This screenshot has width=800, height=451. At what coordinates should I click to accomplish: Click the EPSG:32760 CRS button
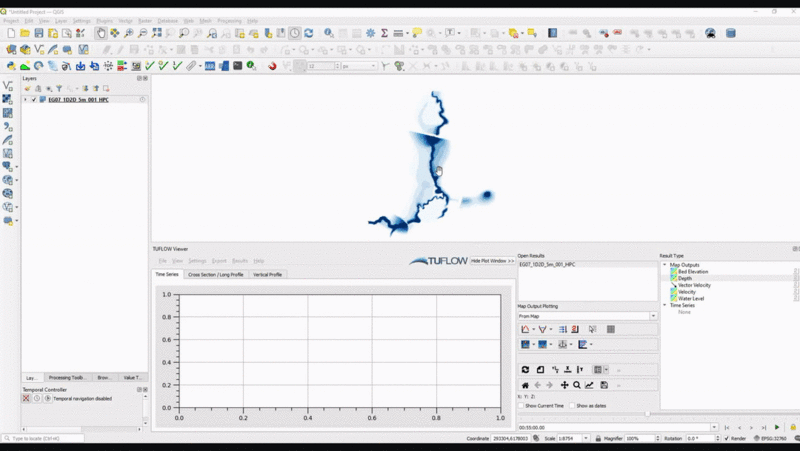point(770,438)
